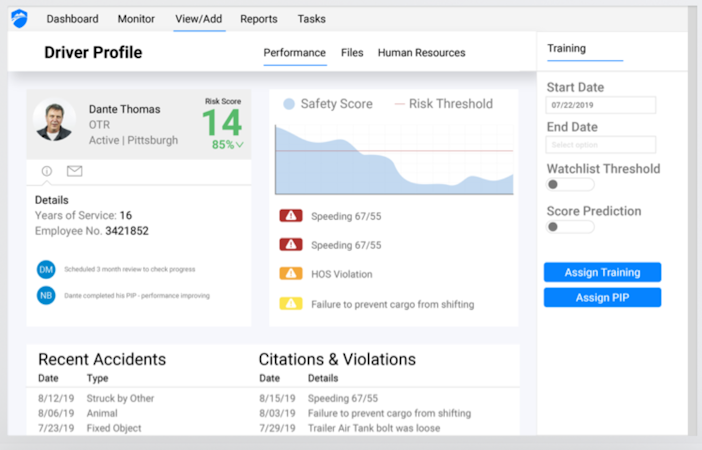Viewport: 702px width, 450px height.
Task: Click the NB avatar note badge
Action: 46,295
